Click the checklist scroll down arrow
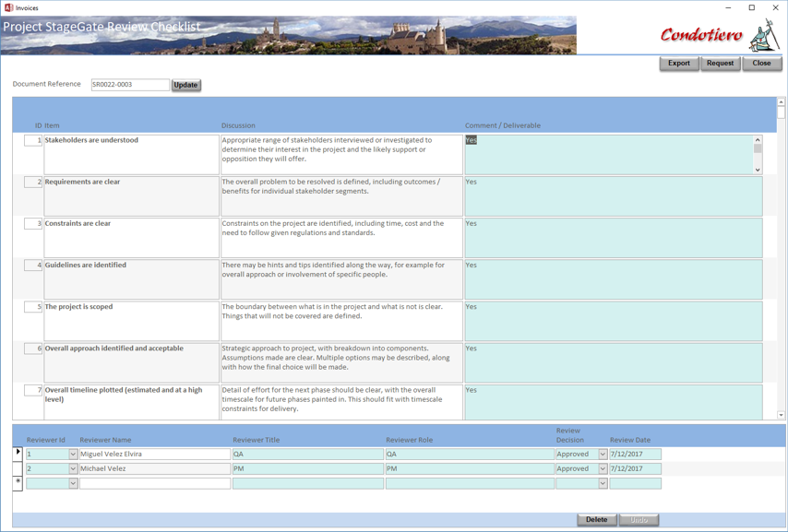This screenshot has width=788, height=532. pos(781,415)
